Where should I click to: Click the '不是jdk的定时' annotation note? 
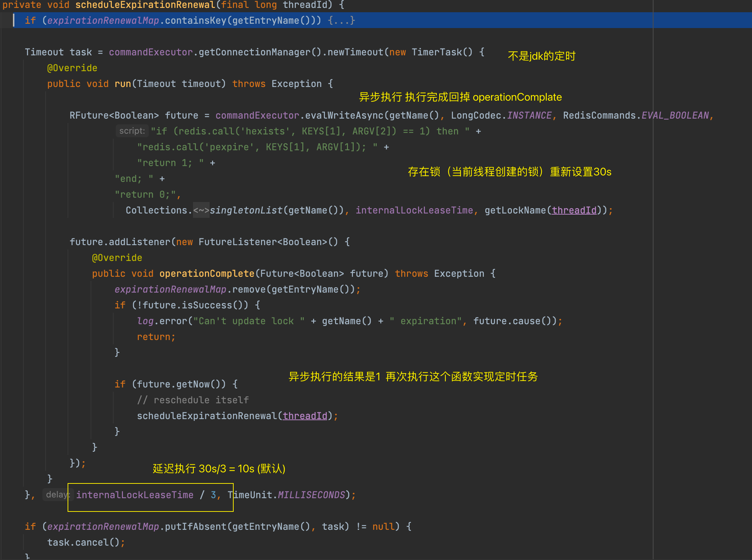click(x=541, y=56)
